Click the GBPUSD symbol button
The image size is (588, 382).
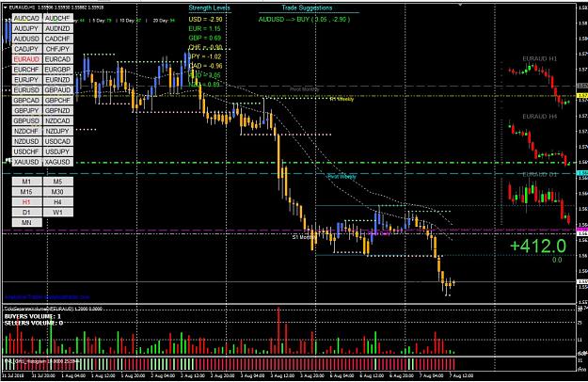click(x=26, y=120)
